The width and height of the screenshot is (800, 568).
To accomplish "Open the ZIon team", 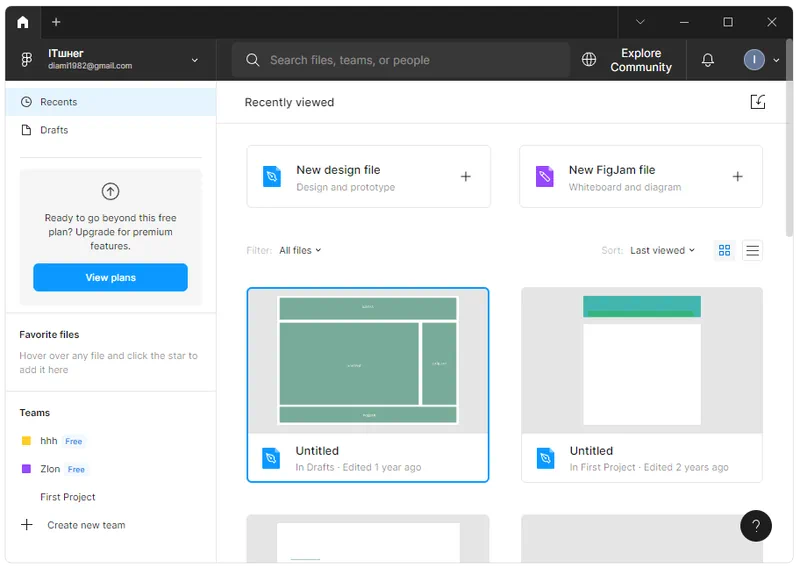I will [50, 469].
